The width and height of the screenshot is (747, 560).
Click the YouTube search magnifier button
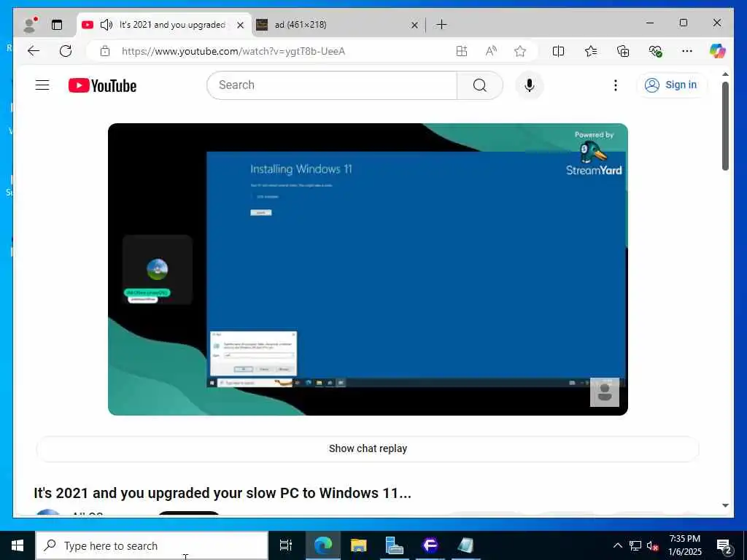(480, 85)
